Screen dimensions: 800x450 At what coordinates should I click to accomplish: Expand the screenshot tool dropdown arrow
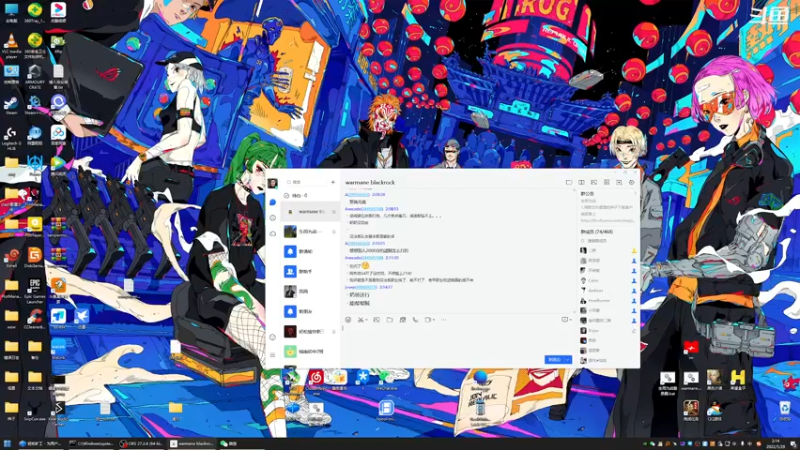pos(366,320)
